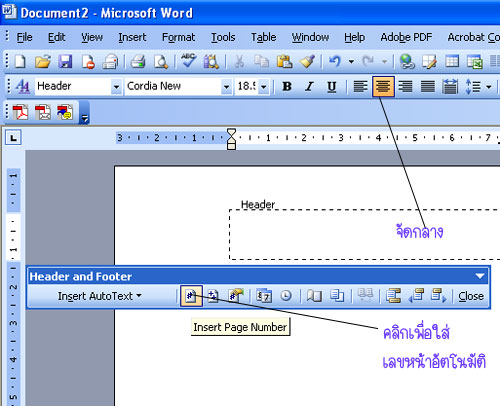
Task: Open the File menu
Action: pyautogui.click(x=24, y=37)
